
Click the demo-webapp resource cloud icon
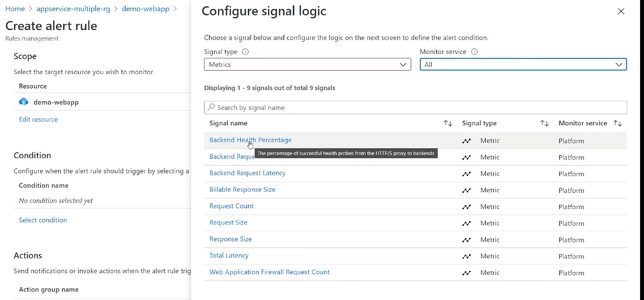pyautogui.click(x=23, y=102)
